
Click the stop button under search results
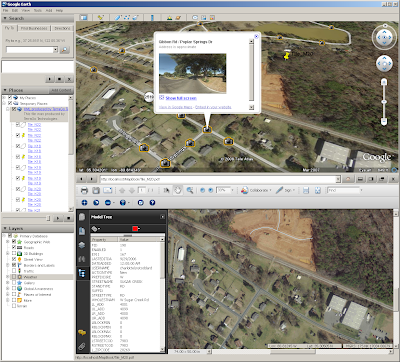pyautogui.click(x=59, y=79)
